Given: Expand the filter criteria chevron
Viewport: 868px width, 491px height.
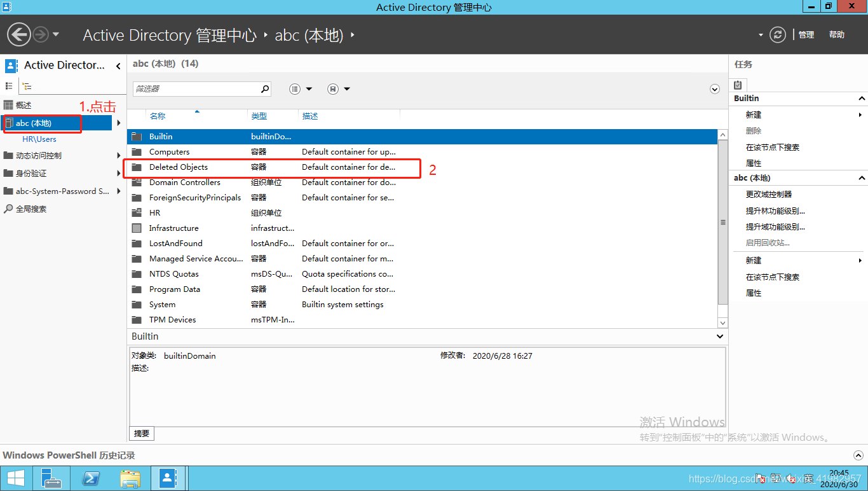Looking at the screenshot, I should click(715, 89).
